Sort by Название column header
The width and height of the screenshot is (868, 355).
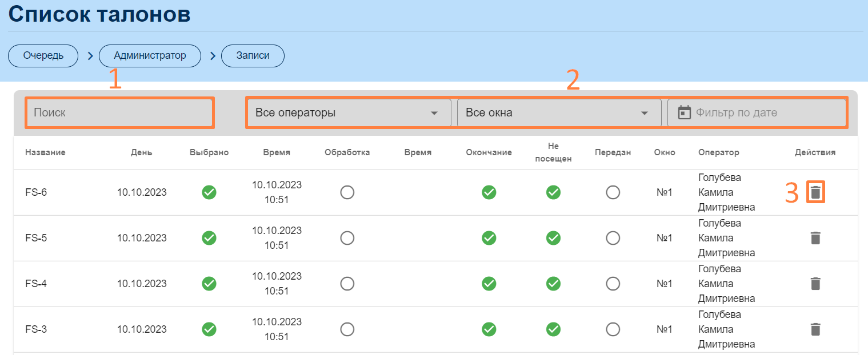(45, 152)
